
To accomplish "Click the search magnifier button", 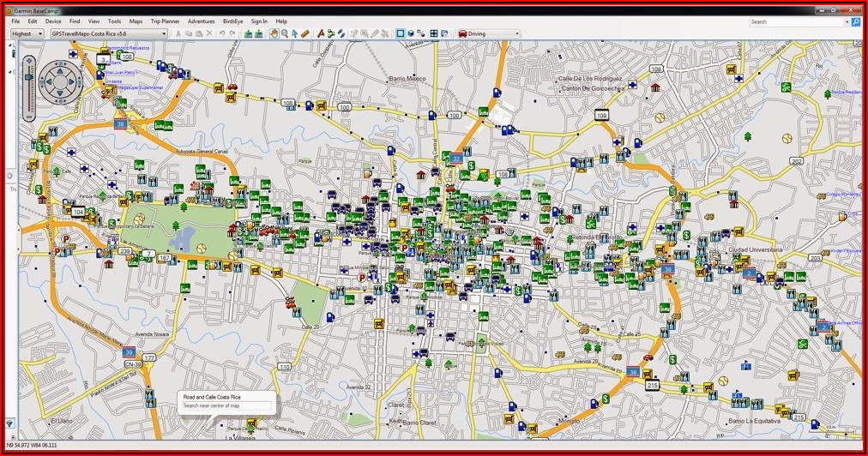I will click(855, 21).
